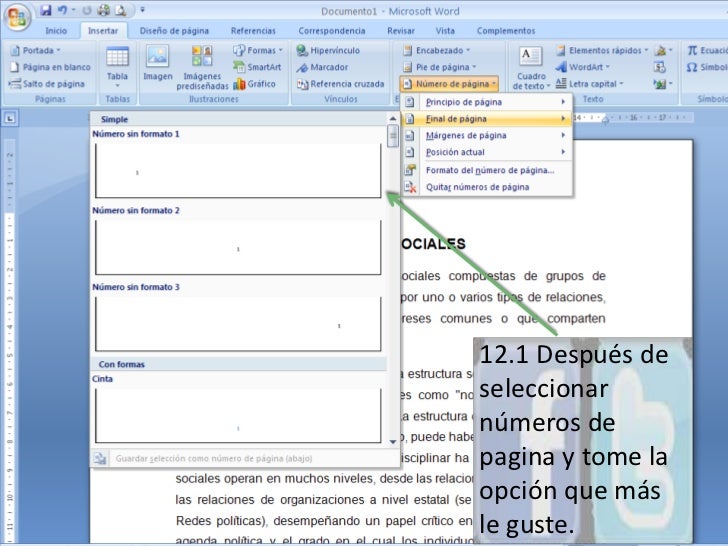Open the Pie de página dropdown
728x546 pixels.
pos(439,67)
